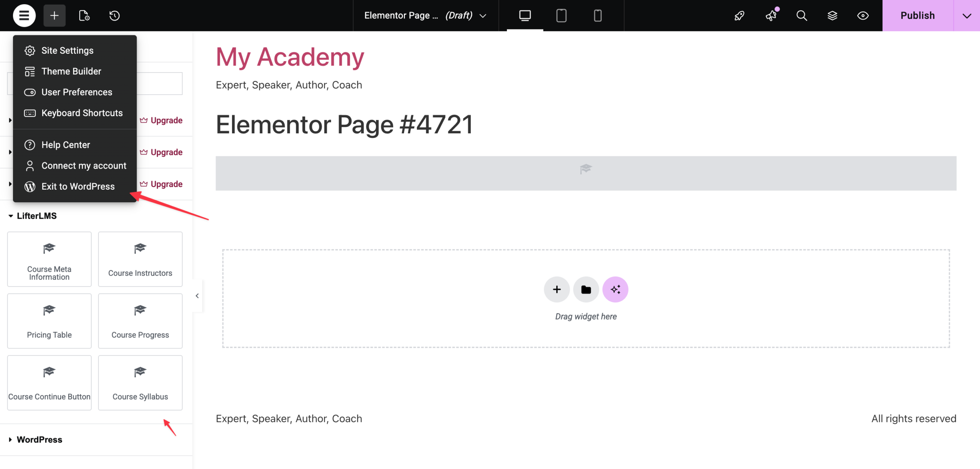Click the Publish button

pos(918,16)
